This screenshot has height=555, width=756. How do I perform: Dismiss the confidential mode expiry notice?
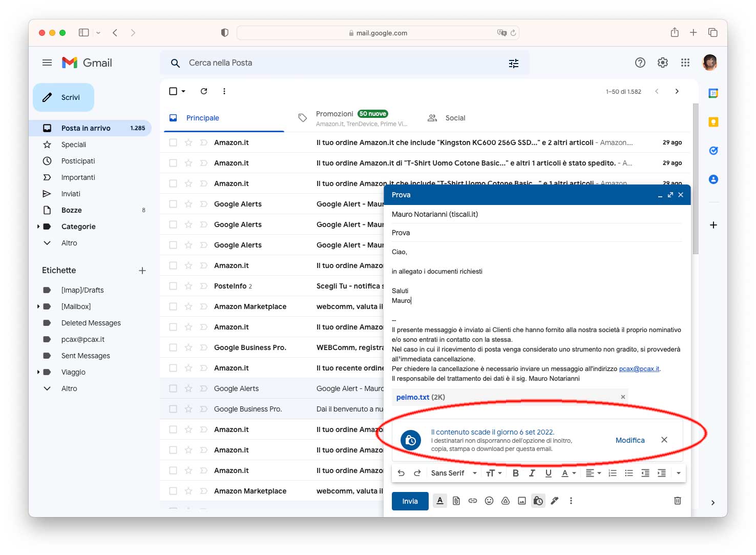click(x=664, y=440)
